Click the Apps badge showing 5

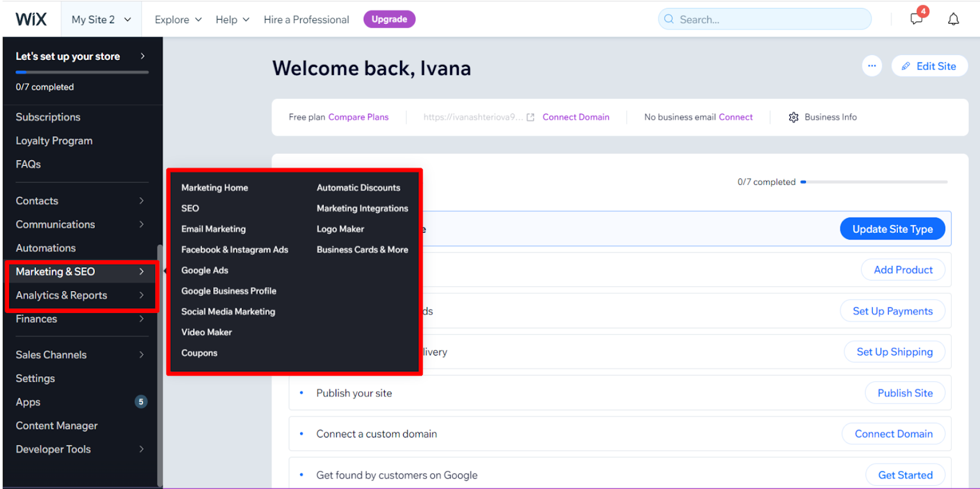[141, 402]
